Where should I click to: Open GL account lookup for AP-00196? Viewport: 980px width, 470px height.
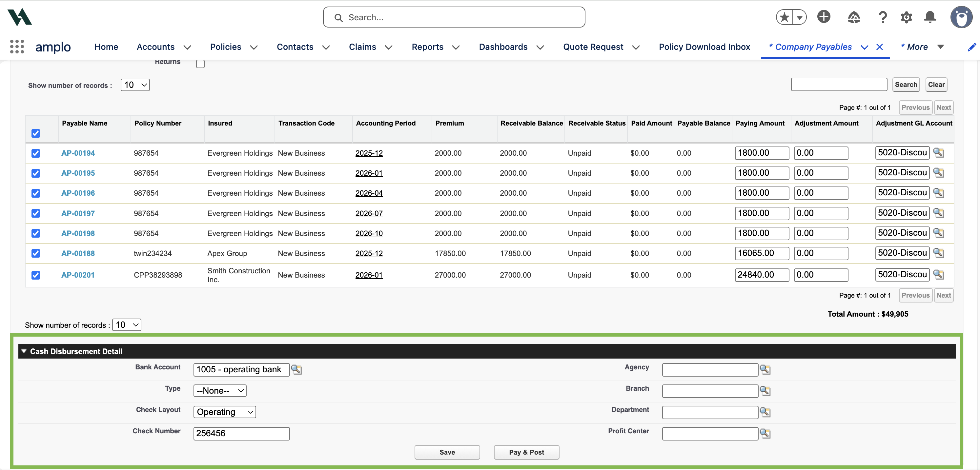[939, 193]
